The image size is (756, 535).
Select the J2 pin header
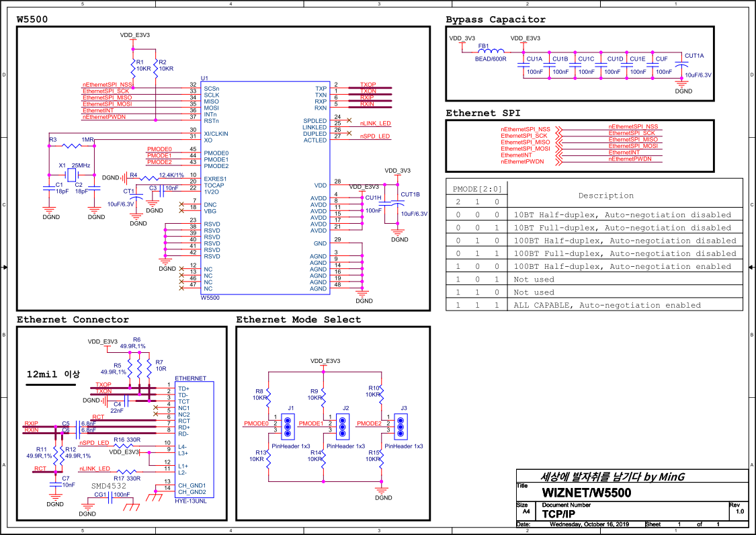pyautogui.click(x=343, y=427)
